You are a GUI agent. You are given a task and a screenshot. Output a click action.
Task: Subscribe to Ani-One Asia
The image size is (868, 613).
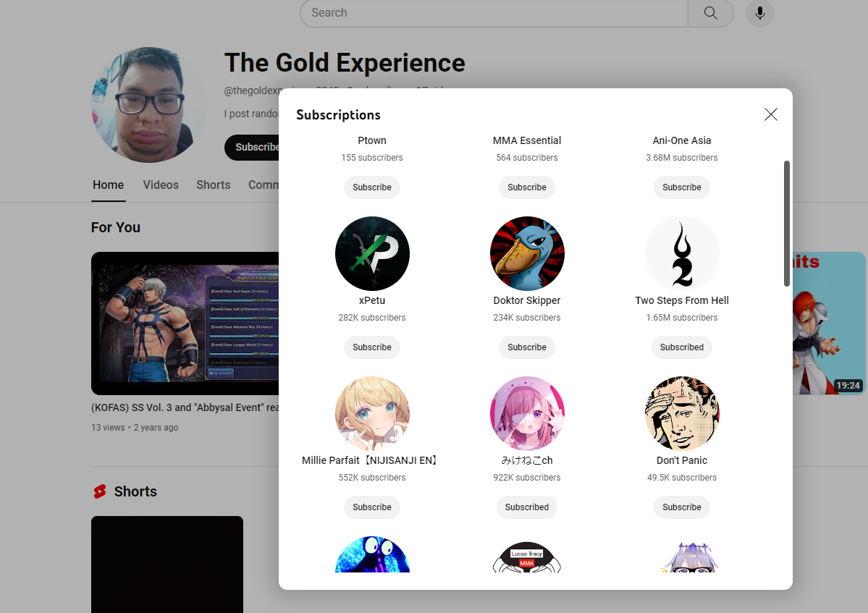(681, 187)
